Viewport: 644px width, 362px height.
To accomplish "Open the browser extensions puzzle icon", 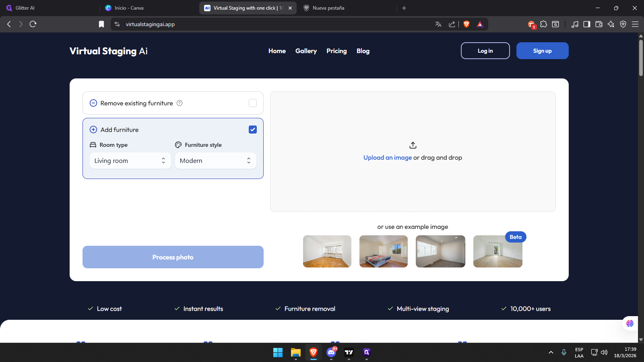I will [543, 24].
